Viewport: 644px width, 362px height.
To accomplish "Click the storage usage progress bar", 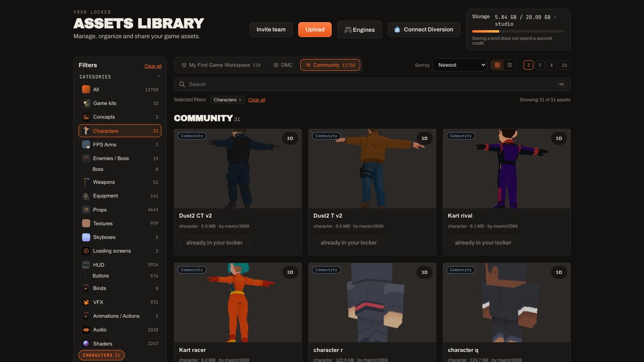I will point(518,31).
